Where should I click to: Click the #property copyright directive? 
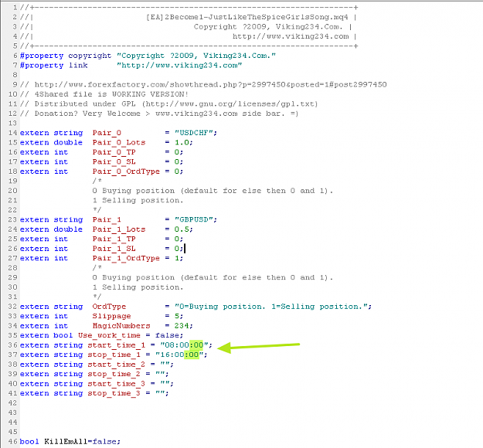tap(66, 56)
